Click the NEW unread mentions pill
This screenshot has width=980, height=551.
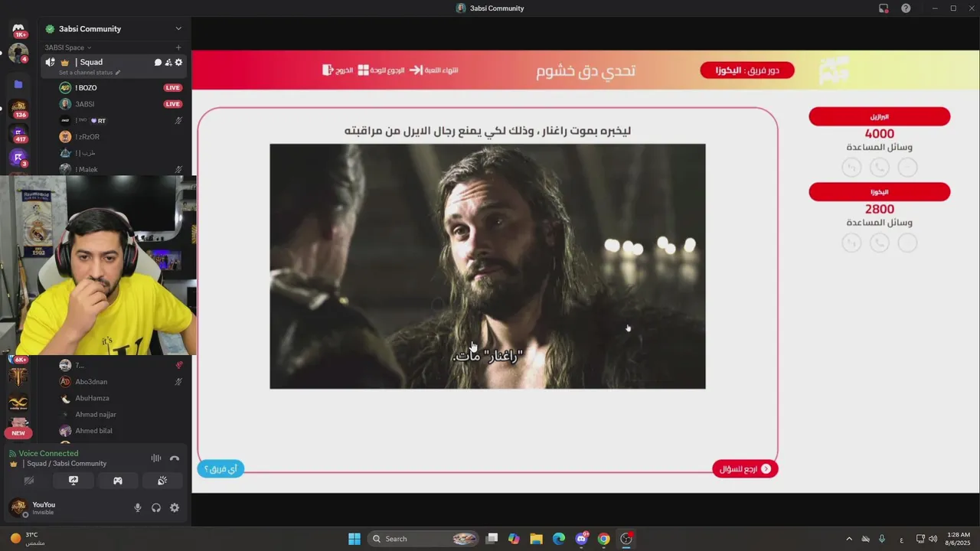pyautogui.click(x=18, y=433)
